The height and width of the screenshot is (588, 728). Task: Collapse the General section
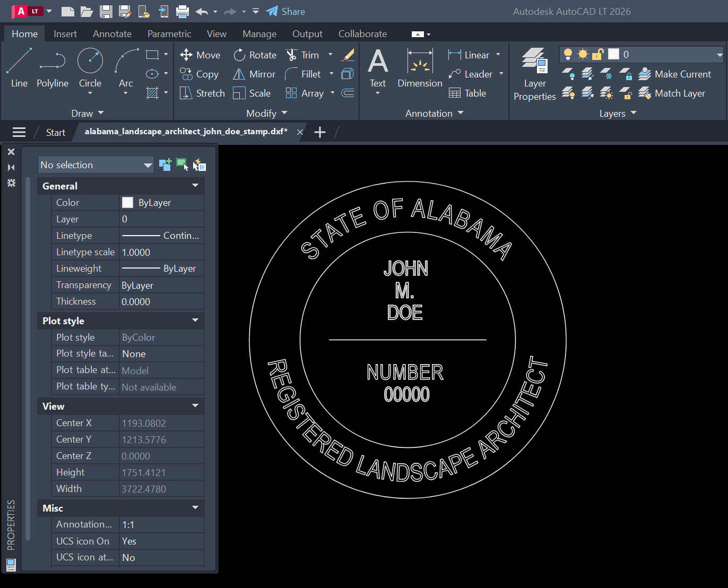[195, 185]
